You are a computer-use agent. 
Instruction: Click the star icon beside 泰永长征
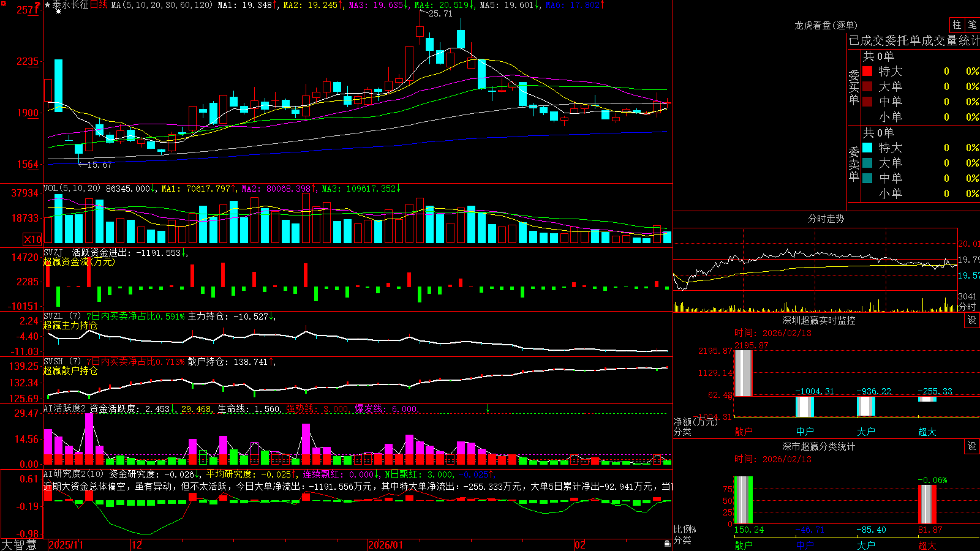click(48, 5)
